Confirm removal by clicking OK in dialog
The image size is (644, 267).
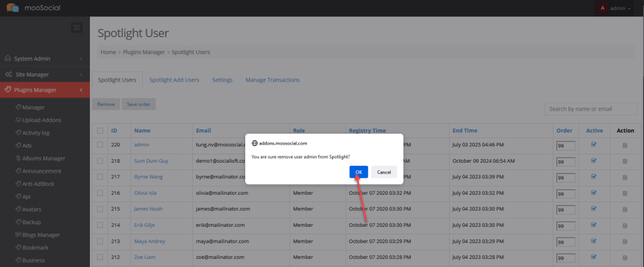[358, 172]
